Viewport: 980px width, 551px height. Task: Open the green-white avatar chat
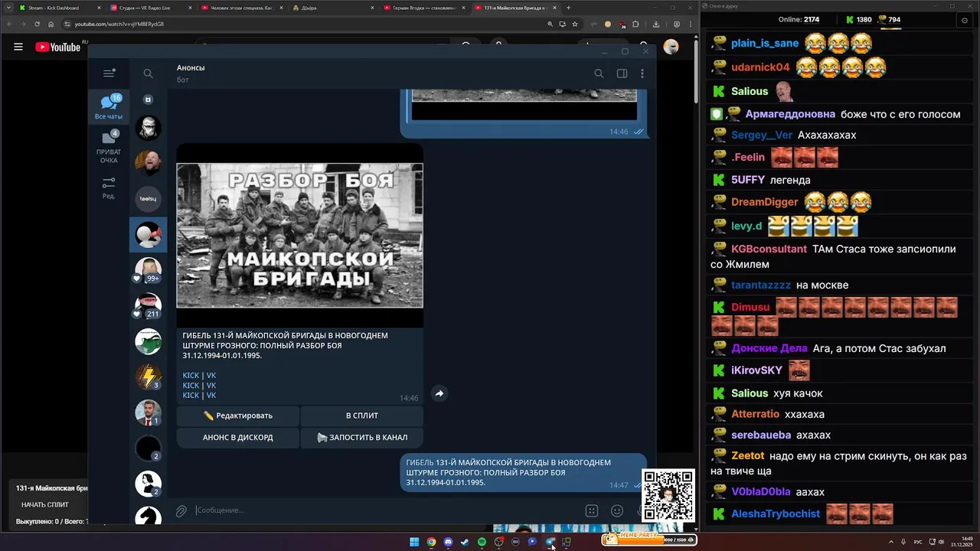[x=149, y=341]
